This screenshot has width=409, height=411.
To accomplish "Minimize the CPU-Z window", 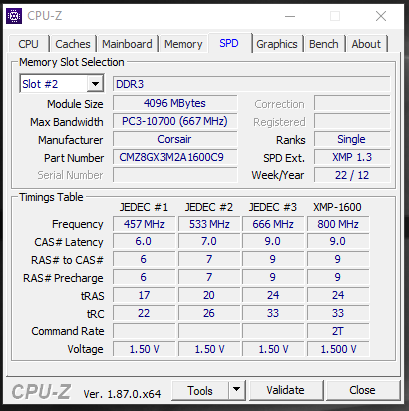I will 290,16.
